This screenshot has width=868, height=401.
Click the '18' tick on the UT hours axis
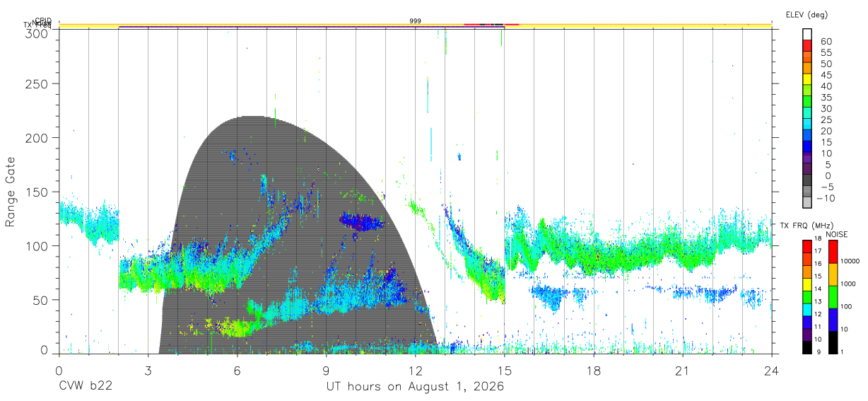[593, 370]
